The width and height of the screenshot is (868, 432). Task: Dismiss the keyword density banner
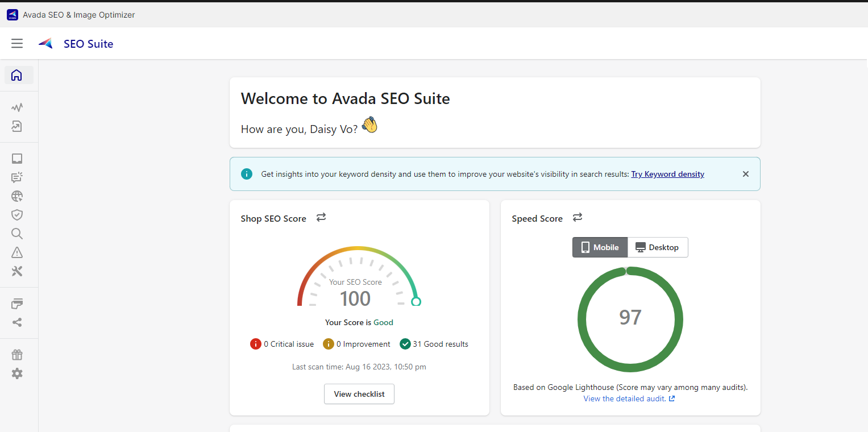[746, 174]
